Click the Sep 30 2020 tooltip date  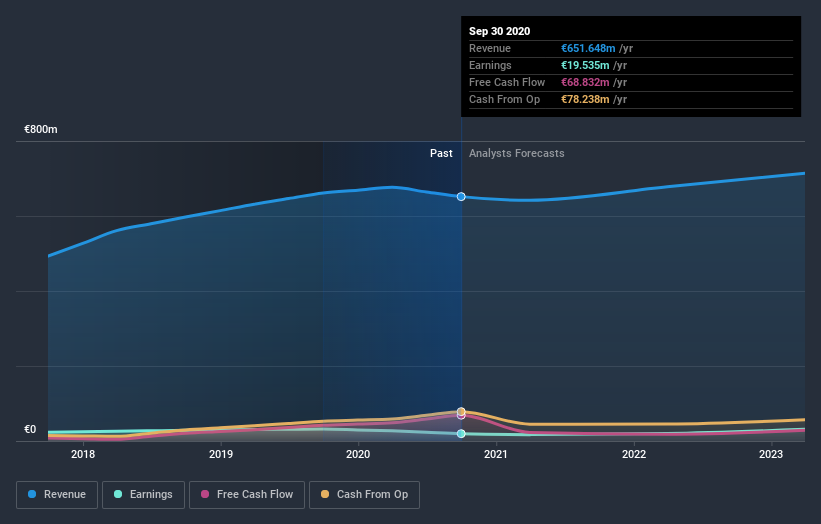pyautogui.click(x=500, y=31)
